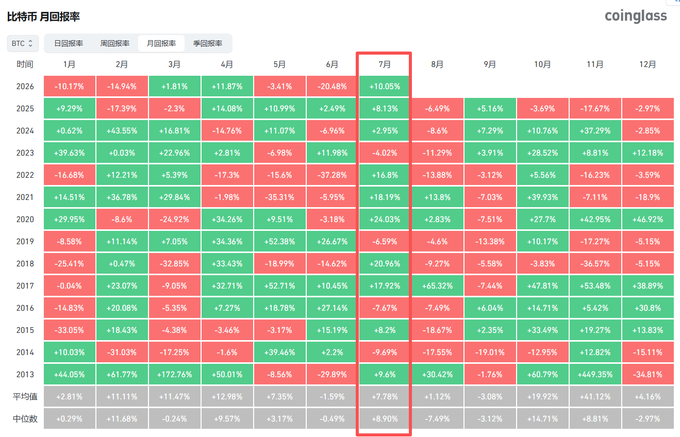The image size is (680, 437).
Task: Click the -33.05% cell for January 2015
Action: click(x=69, y=330)
